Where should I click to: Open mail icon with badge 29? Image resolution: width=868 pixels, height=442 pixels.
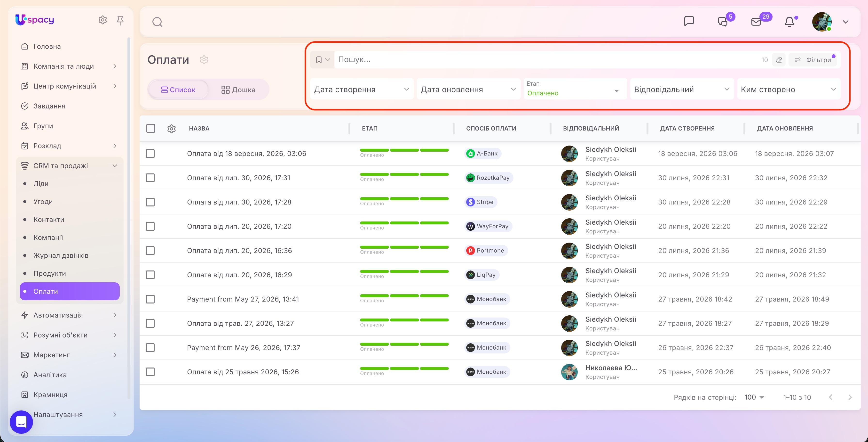757,22
